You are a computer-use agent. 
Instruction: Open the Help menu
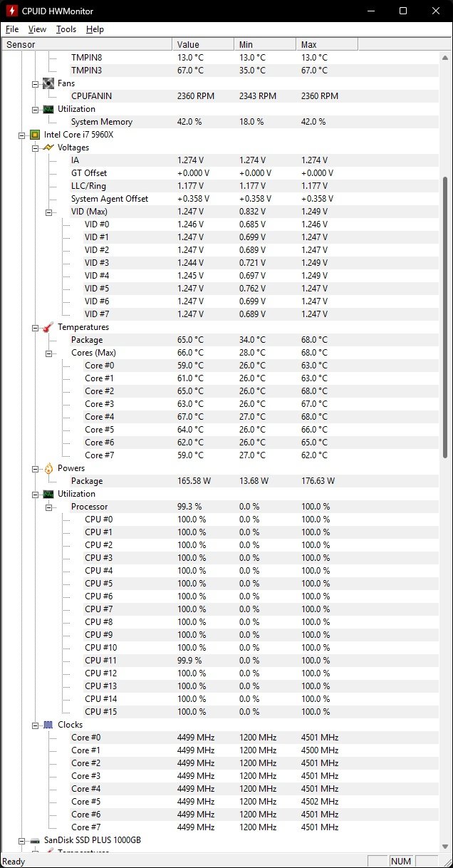[95, 29]
